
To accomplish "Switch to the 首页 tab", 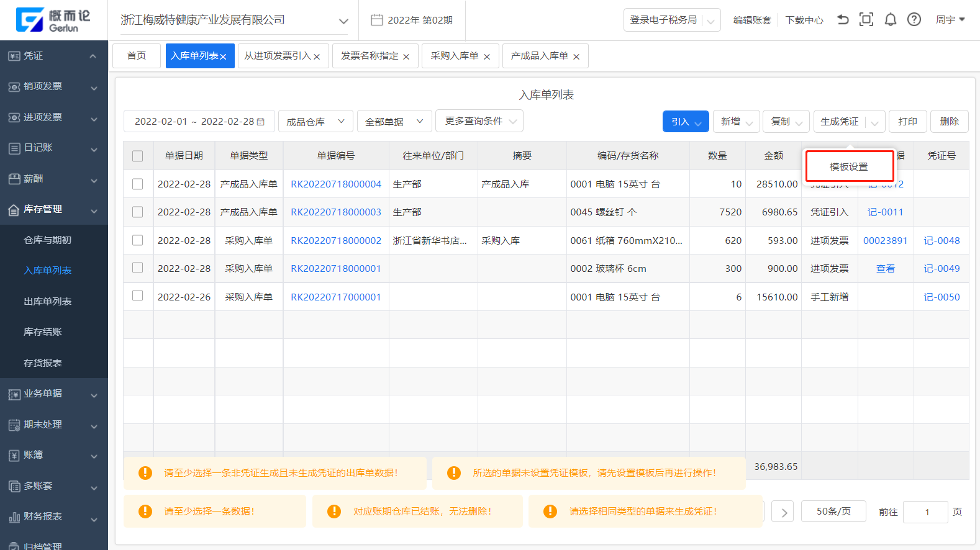I will (x=137, y=56).
